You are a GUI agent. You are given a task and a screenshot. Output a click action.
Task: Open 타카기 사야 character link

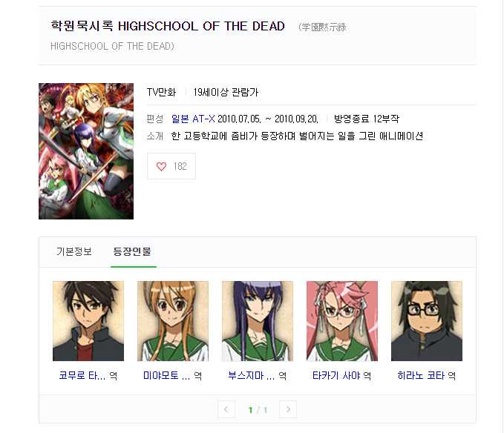(336, 375)
